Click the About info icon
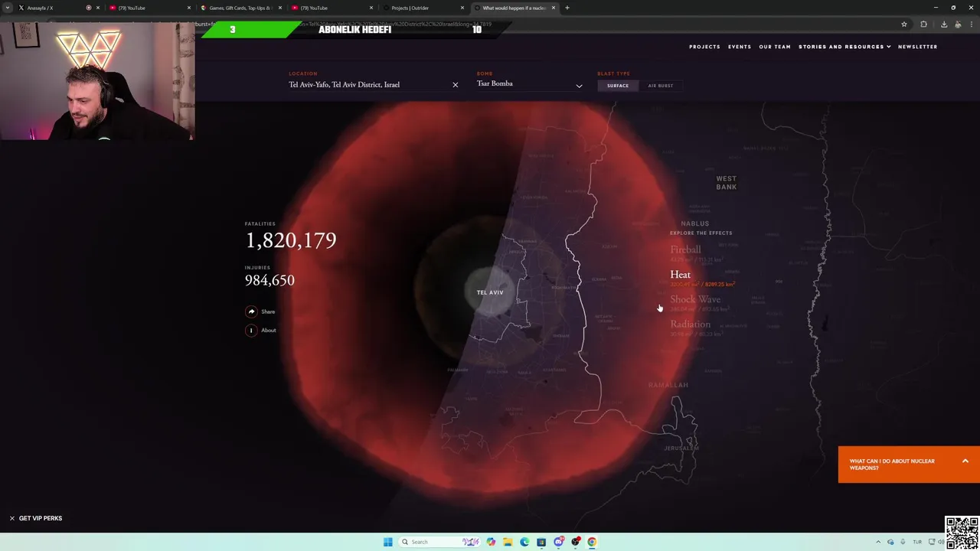This screenshot has height=551, width=980. click(x=251, y=330)
